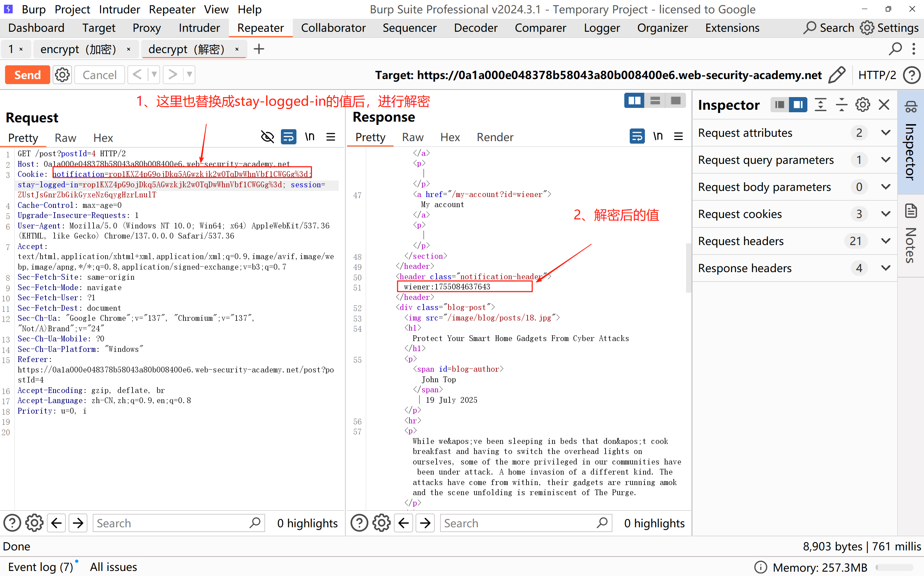Click the add new Repeater tab plus

pos(259,49)
